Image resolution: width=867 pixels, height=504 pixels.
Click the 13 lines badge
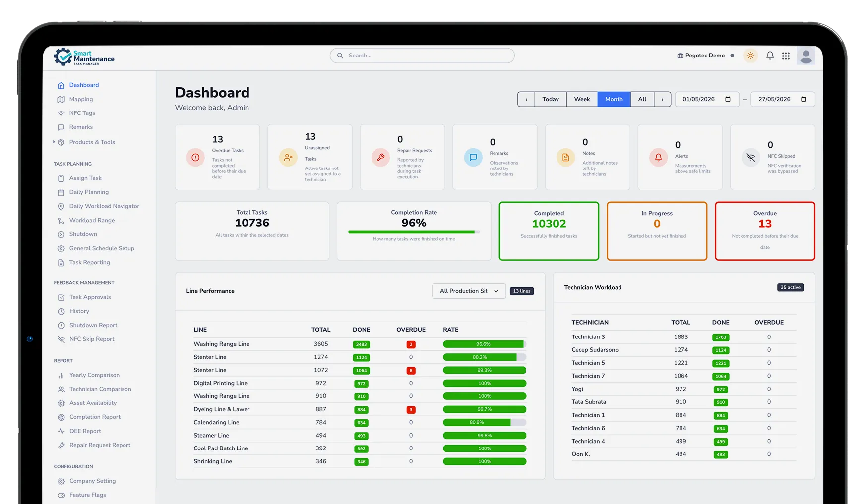pos(522,291)
